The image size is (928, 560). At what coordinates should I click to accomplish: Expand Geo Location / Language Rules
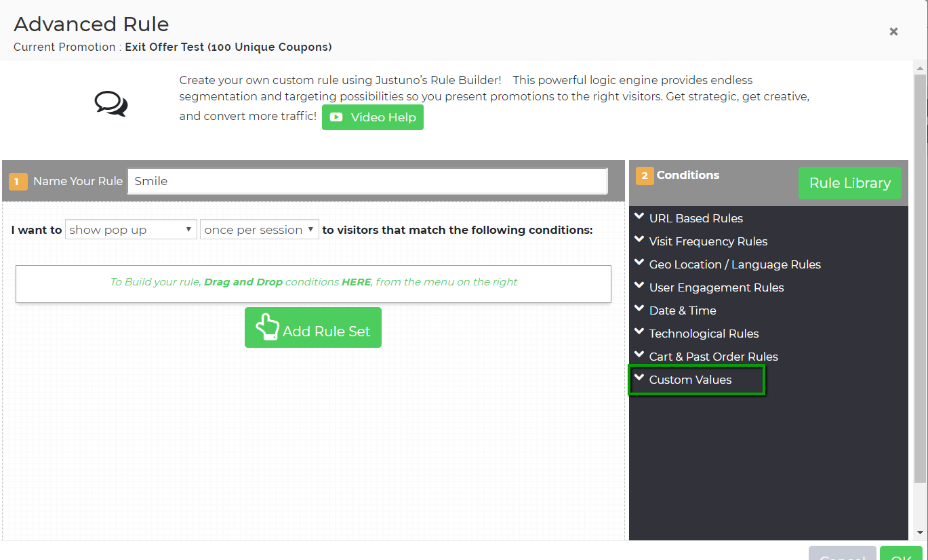point(734,264)
